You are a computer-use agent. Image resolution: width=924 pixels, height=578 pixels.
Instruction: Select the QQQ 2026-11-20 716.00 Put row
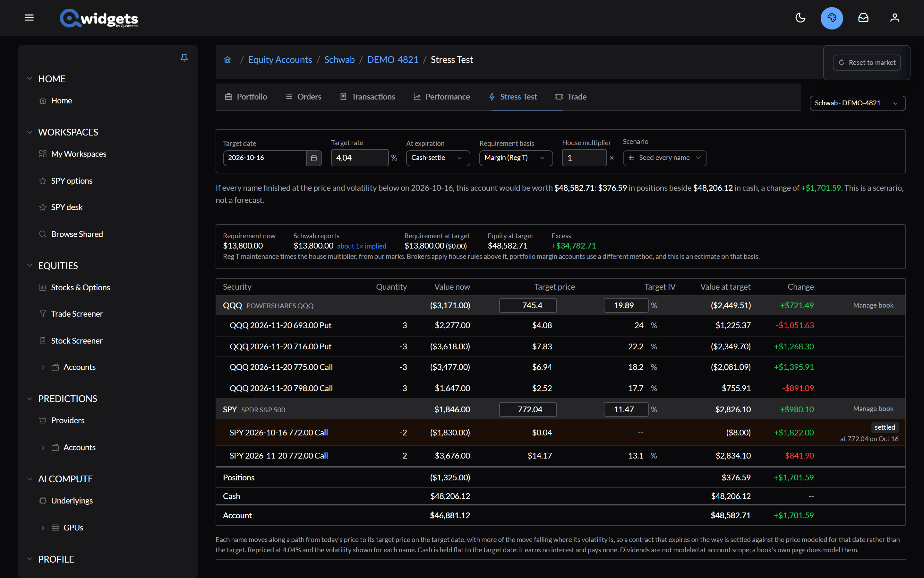560,347
